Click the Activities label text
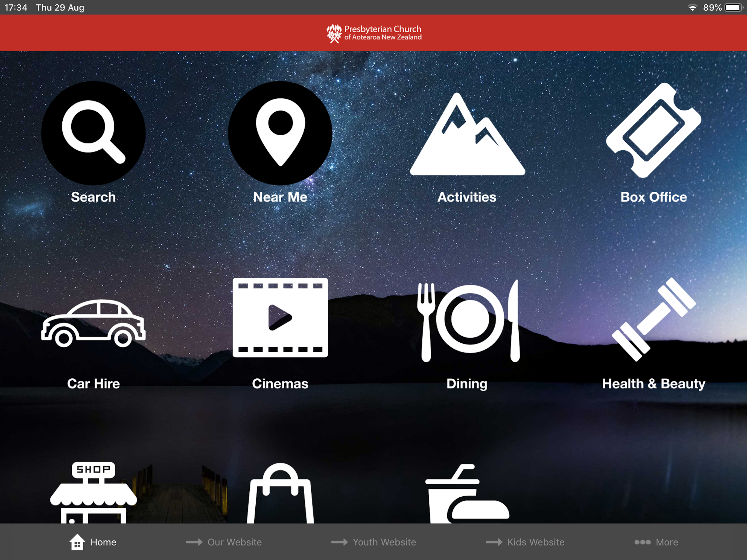This screenshot has width=747, height=560. [467, 197]
